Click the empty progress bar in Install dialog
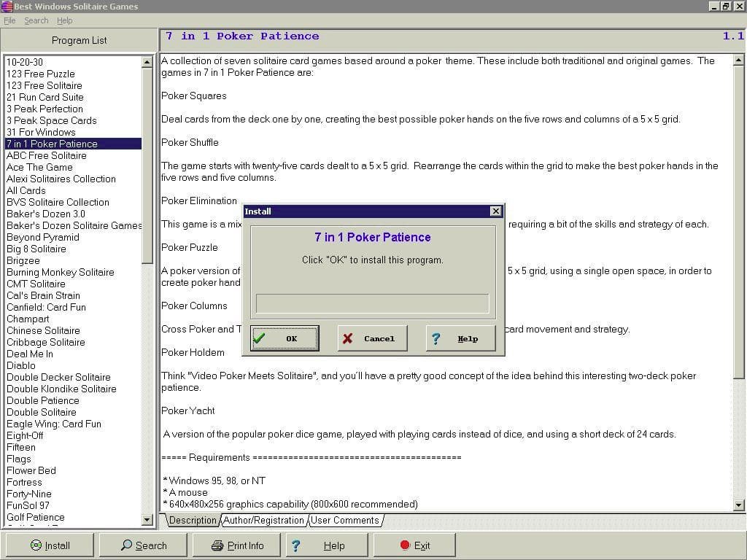Screen dimensions: 747x560 coord(372,303)
